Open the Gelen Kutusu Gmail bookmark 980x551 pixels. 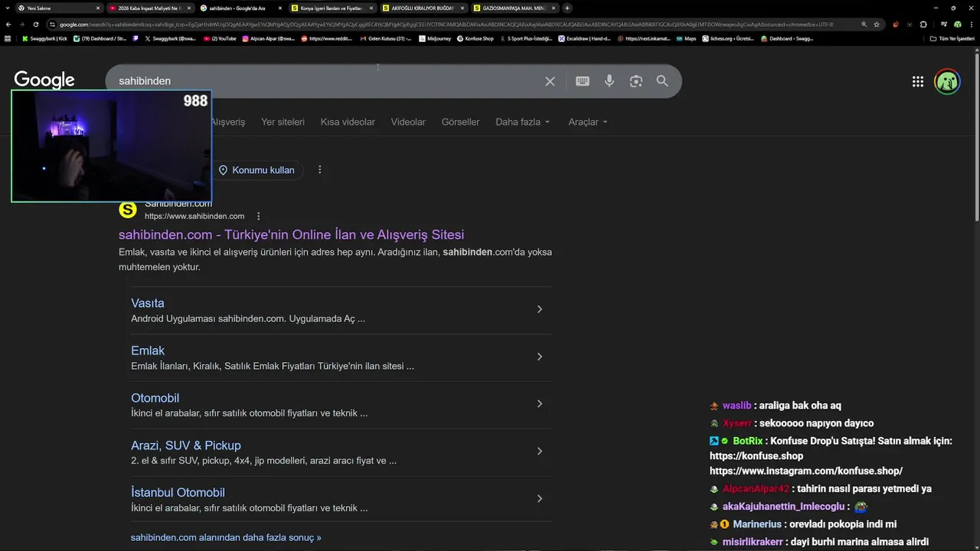[386, 38]
